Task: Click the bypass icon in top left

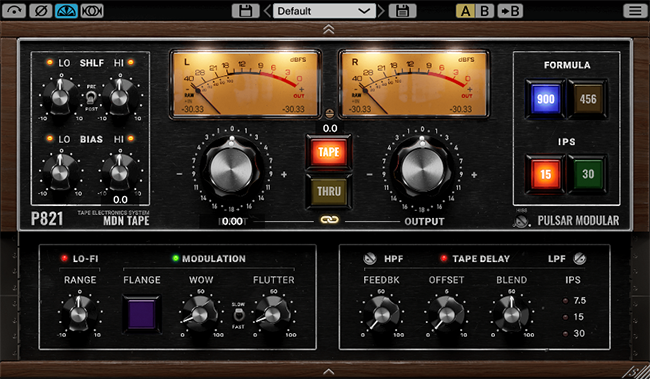Action: coord(14,11)
